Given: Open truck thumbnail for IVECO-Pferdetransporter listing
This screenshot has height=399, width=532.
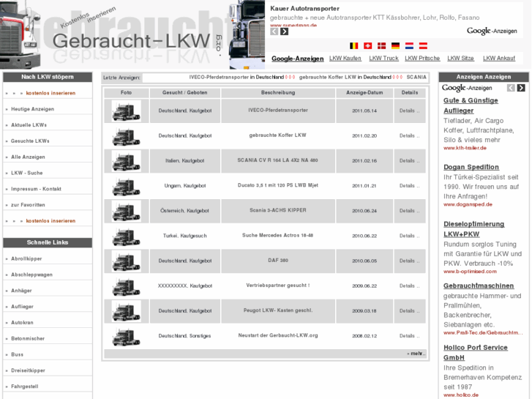Looking at the screenshot, I should tap(126, 111).
